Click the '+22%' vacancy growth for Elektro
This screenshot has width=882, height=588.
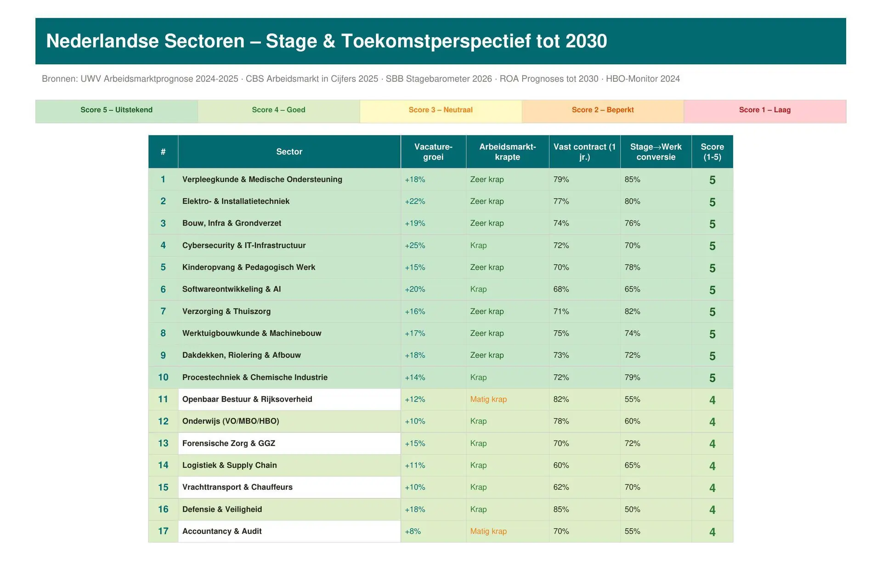(415, 201)
